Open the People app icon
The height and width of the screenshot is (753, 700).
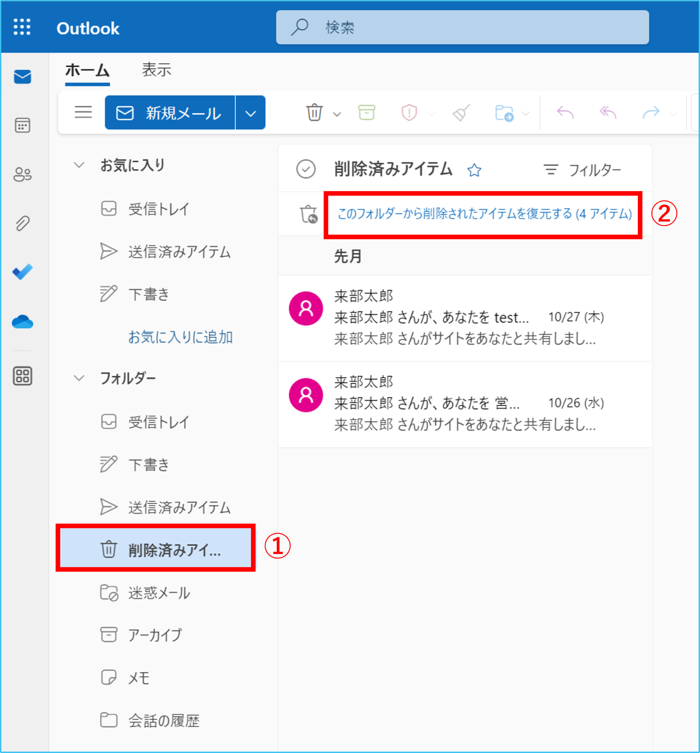coord(22,174)
